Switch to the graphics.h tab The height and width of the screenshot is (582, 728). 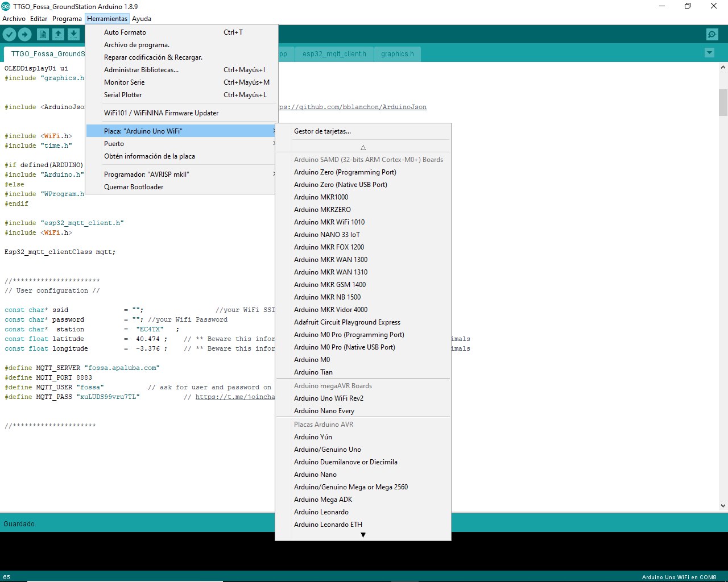pos(398,54)
